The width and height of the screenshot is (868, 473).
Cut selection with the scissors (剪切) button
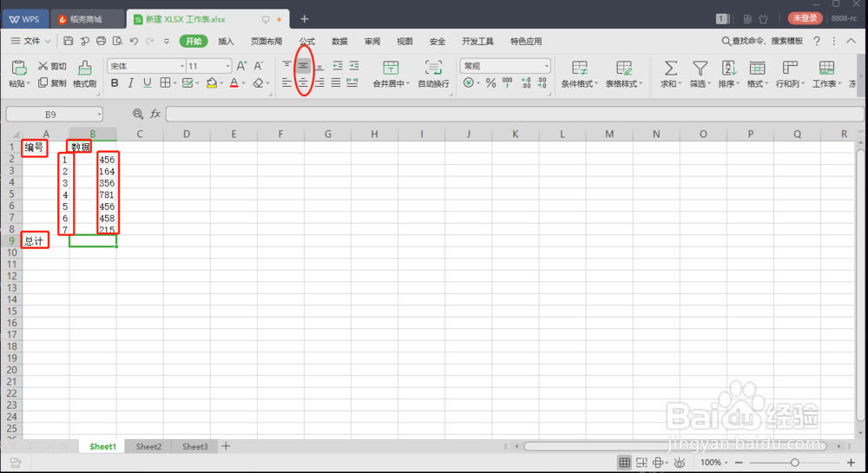(52, 66)
